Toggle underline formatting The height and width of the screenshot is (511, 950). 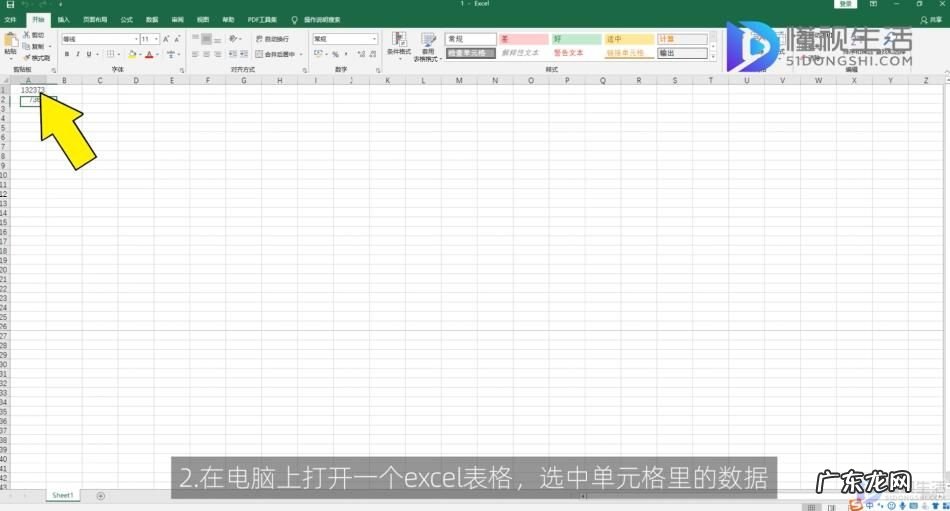pyautogui.click(x=88, y=55)
